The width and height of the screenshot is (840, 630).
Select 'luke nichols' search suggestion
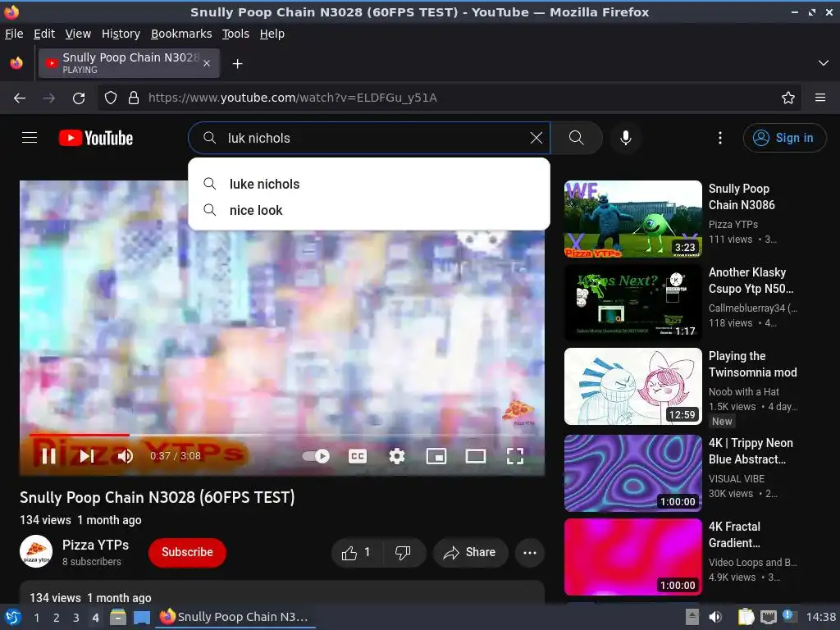click(369, 184)
